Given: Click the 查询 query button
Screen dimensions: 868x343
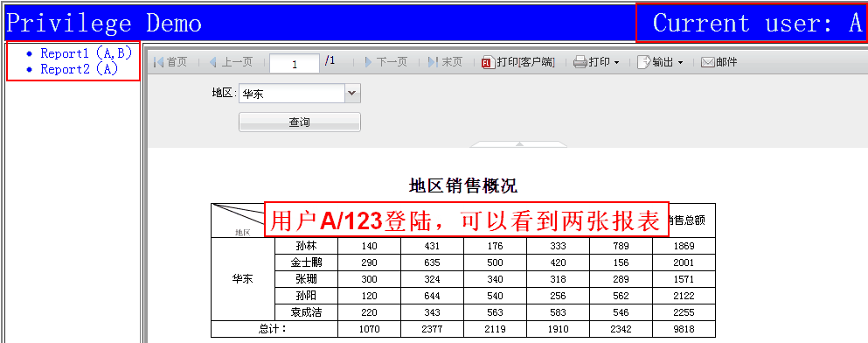Looking at the screenshot, I should (x=300, y=122).
